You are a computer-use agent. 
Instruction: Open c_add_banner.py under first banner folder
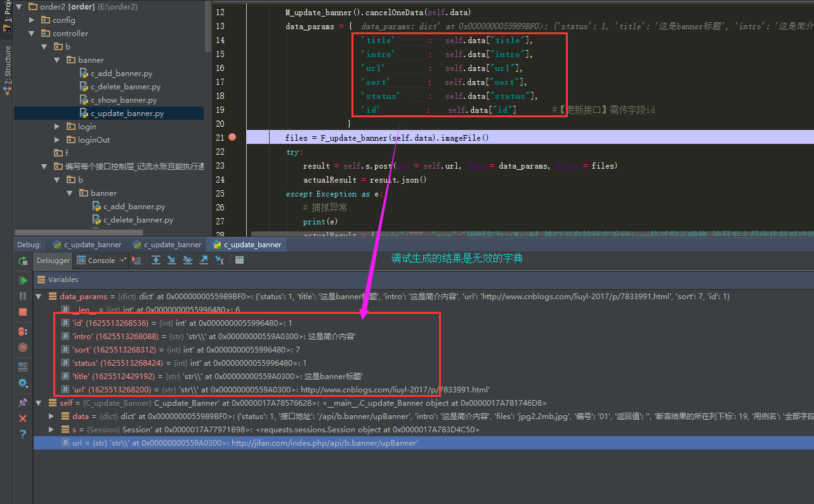[116, 74]
